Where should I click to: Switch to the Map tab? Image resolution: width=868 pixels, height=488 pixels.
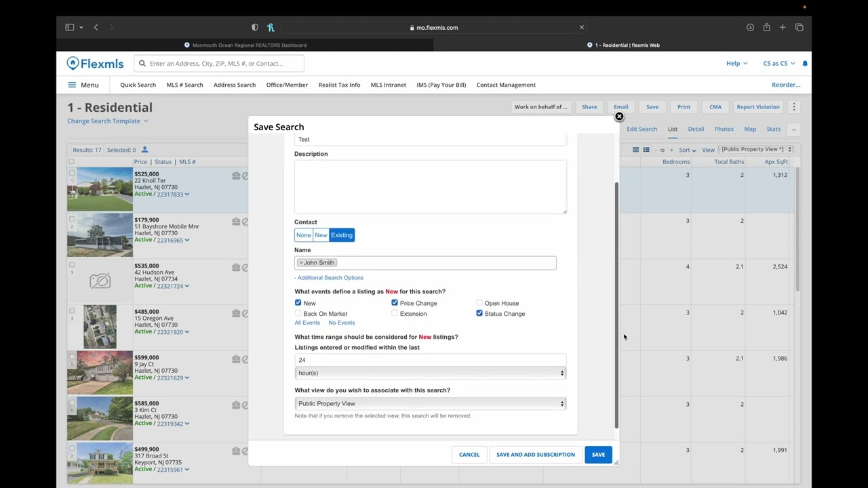pos(750,129)
